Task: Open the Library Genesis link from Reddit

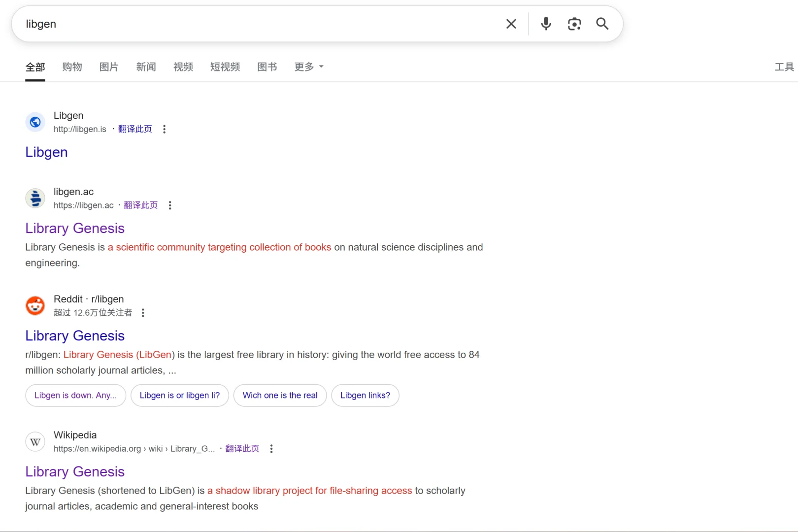Action: pyautogui.click(x=75, y=336)
